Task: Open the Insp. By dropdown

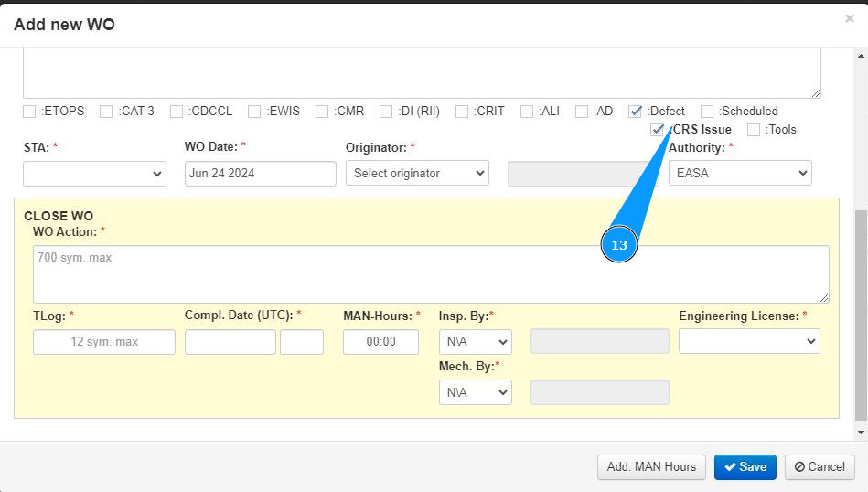Action: pyautogui.click(x=475, y=342)
